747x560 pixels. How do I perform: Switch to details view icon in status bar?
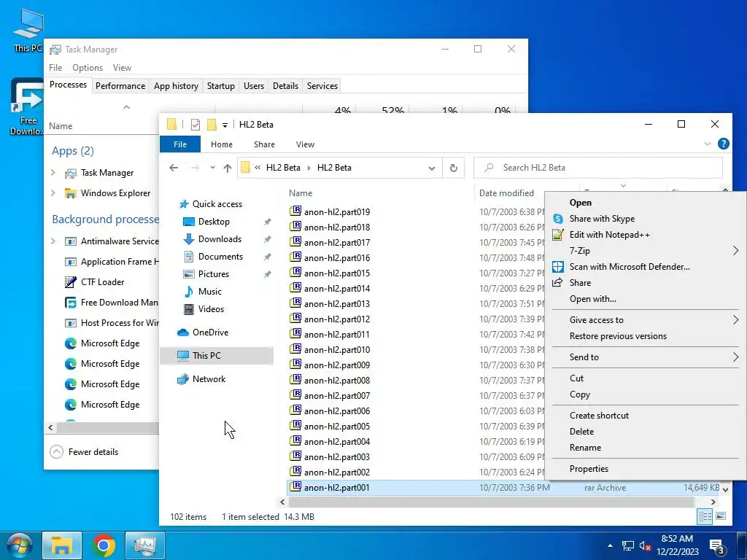pyautogui.click(x=705, y=516)
